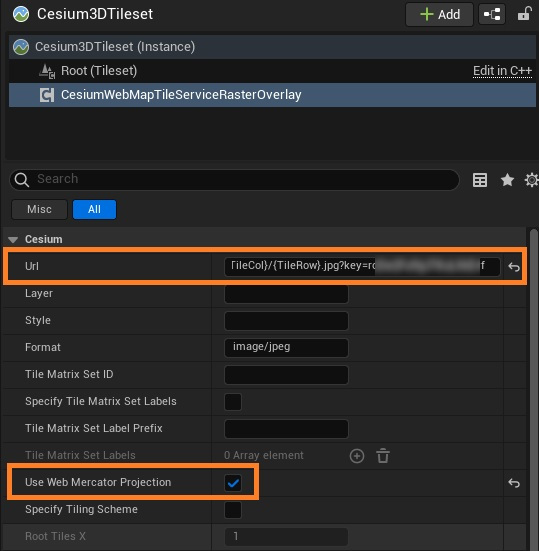
Task: Click the Style input field
Action: pyautogui.click(x=286, y=321)
